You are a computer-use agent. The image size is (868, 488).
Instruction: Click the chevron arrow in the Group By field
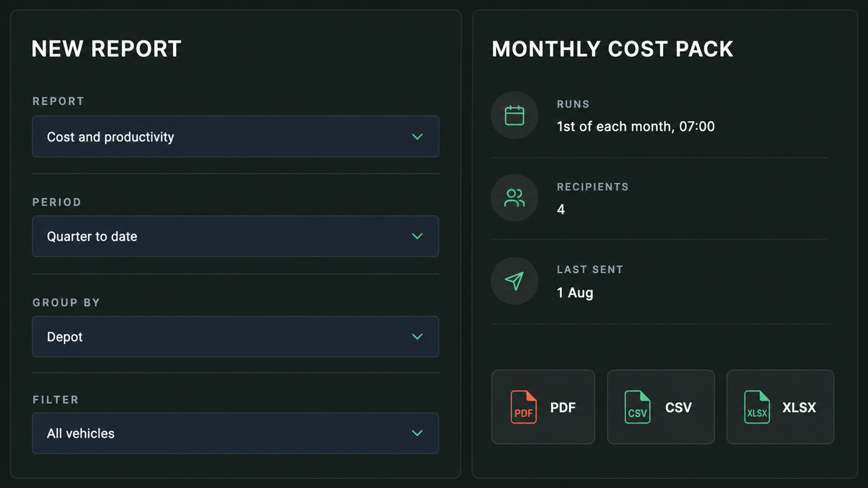[x=417, y=336]
